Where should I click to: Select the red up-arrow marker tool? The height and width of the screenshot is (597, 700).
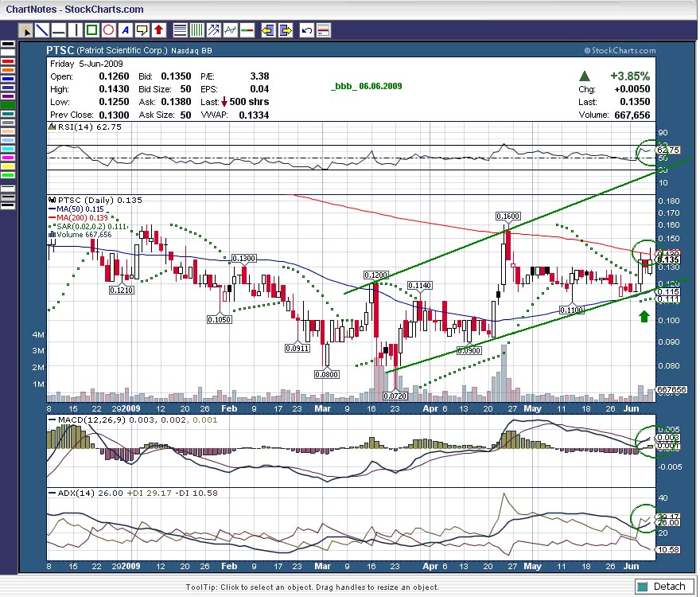coord(158,30)
